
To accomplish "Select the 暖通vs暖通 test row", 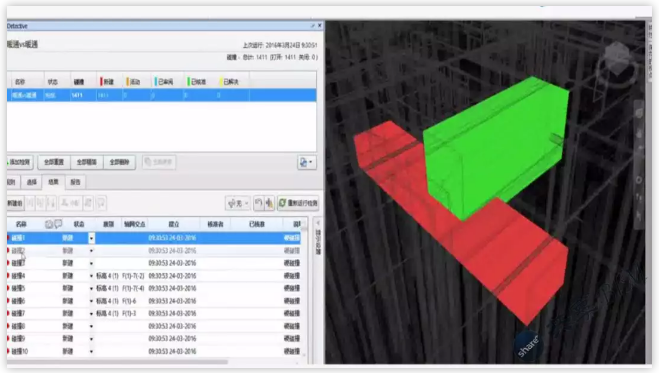I will click(161, 95).
